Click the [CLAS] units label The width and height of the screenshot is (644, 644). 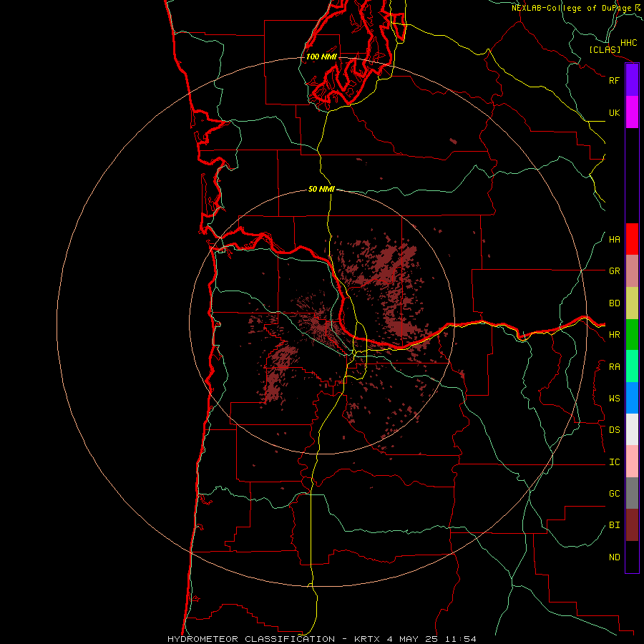605,50
